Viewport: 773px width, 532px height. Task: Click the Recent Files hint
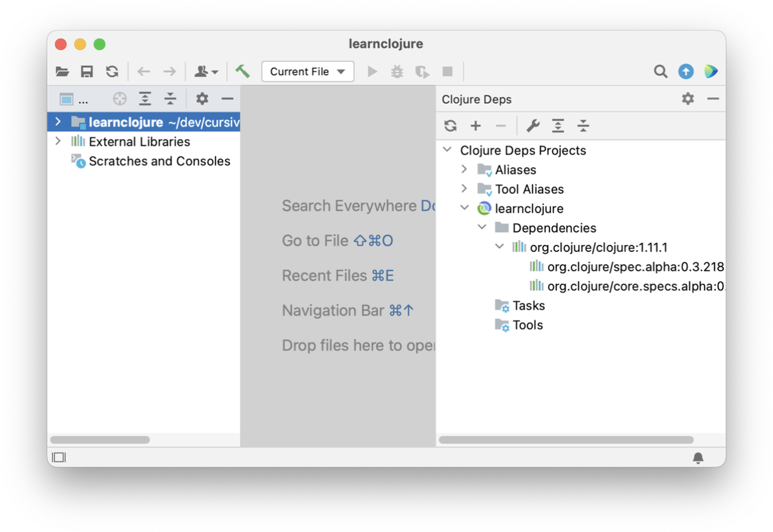pos(337,275)
